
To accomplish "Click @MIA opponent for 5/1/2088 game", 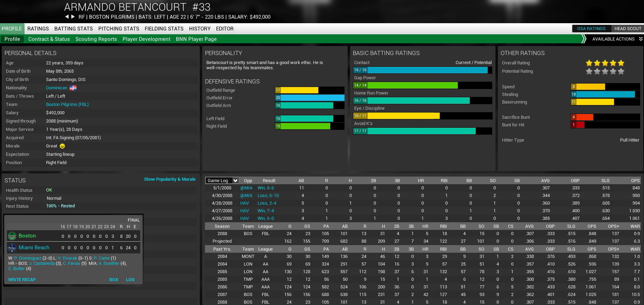I will tap(247, 188).
